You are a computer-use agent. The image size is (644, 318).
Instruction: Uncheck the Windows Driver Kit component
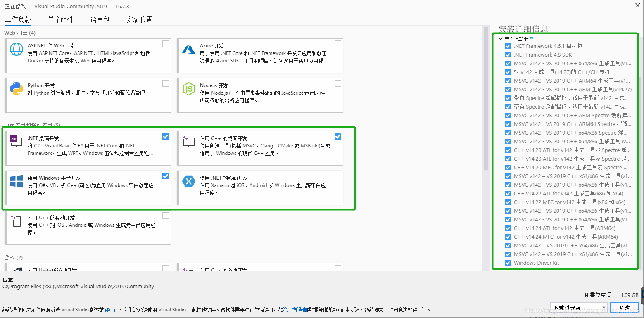point(508,263)
